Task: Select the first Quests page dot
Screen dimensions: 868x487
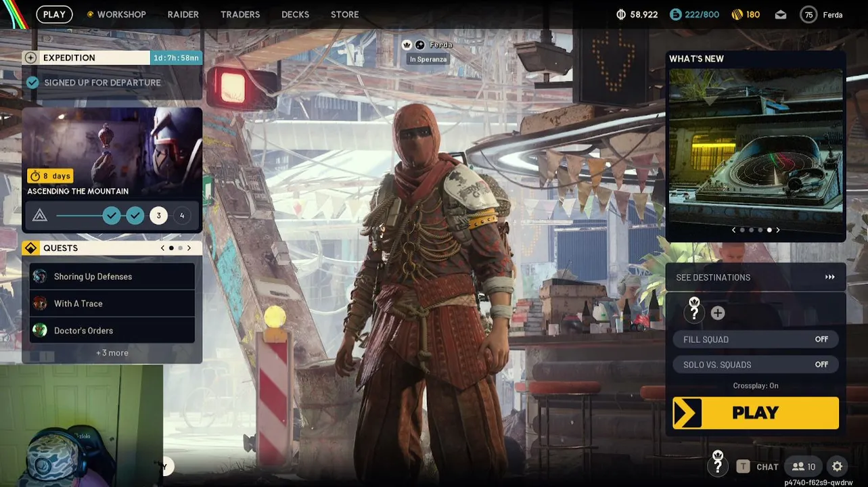Action: [171, 248]
